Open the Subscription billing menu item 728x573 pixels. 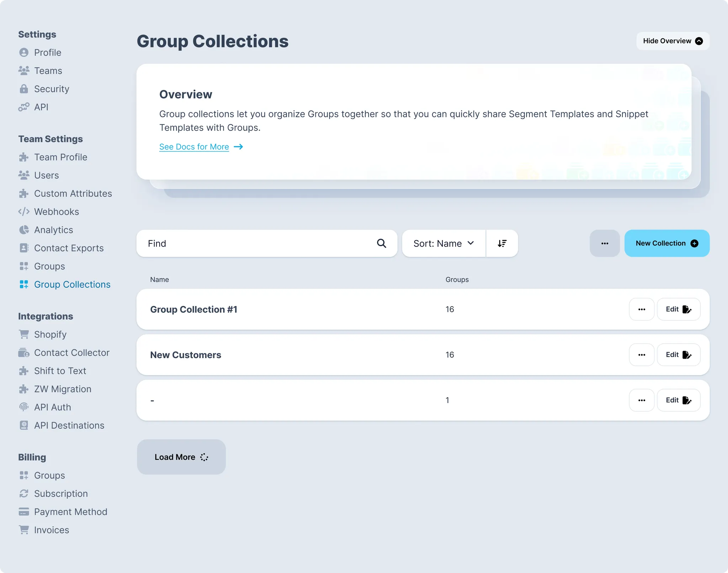(x=61, y=493)
